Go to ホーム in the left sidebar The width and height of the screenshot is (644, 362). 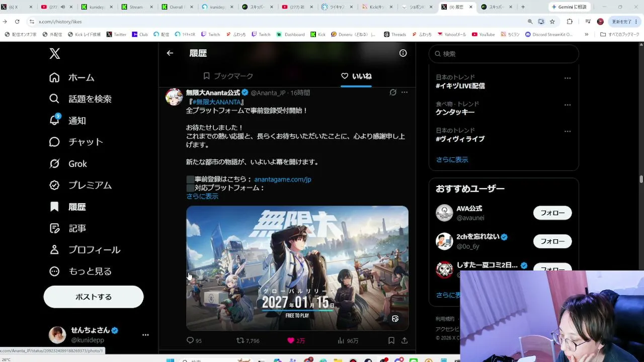[x=72, y=77]
